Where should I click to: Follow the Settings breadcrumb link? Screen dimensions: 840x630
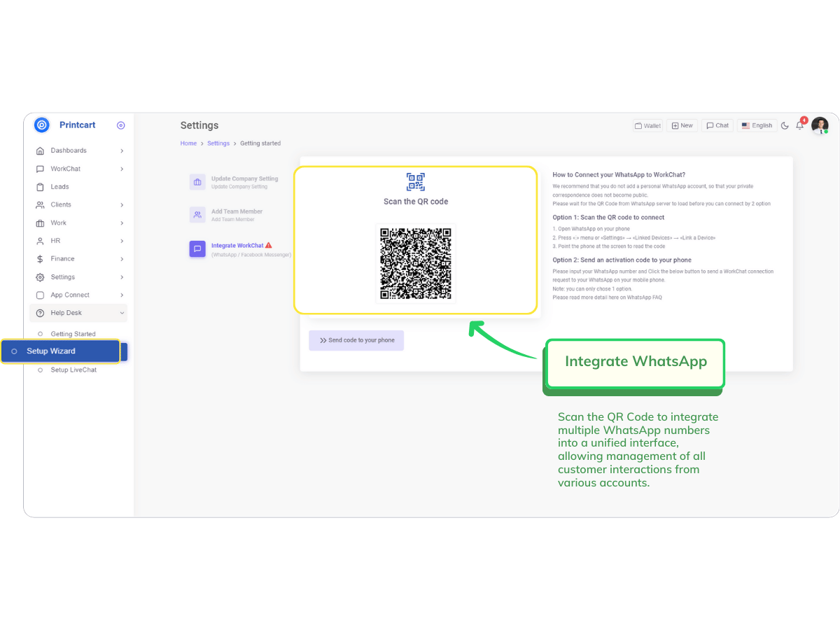(x=218, y=143)
